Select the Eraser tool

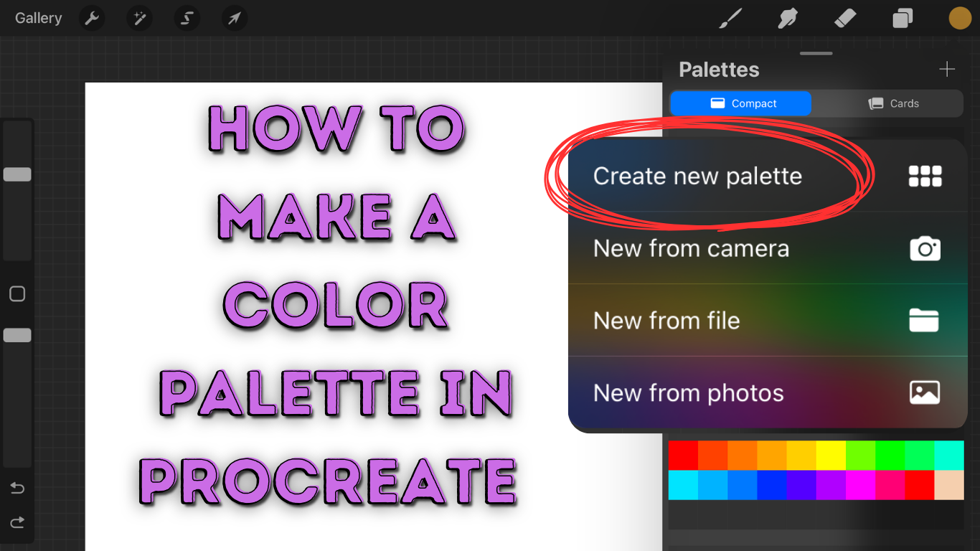click(x=845, y=18)
